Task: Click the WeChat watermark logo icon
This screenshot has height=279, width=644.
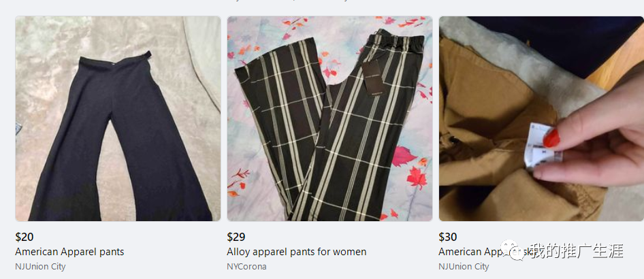Action: point(515,250)
